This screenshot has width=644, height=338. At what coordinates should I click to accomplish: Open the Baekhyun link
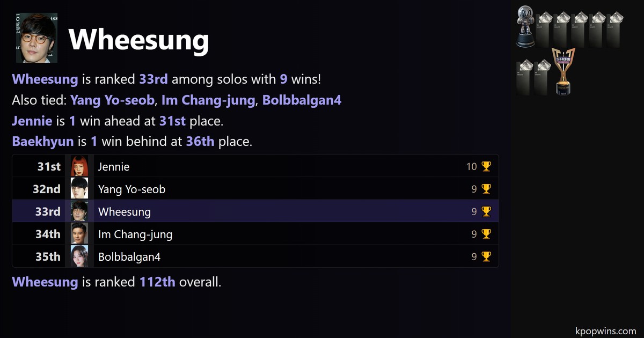point(42,142)
